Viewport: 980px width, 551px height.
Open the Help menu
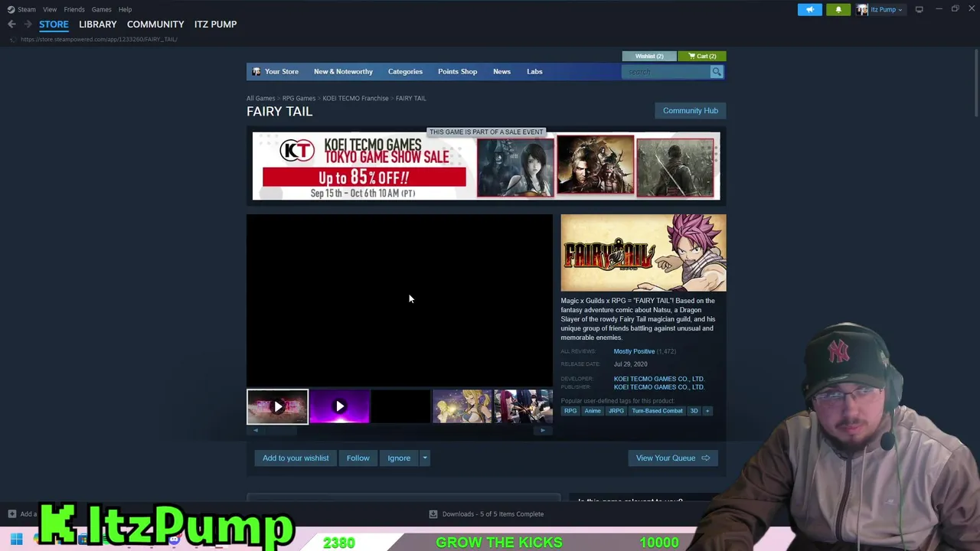125,9
